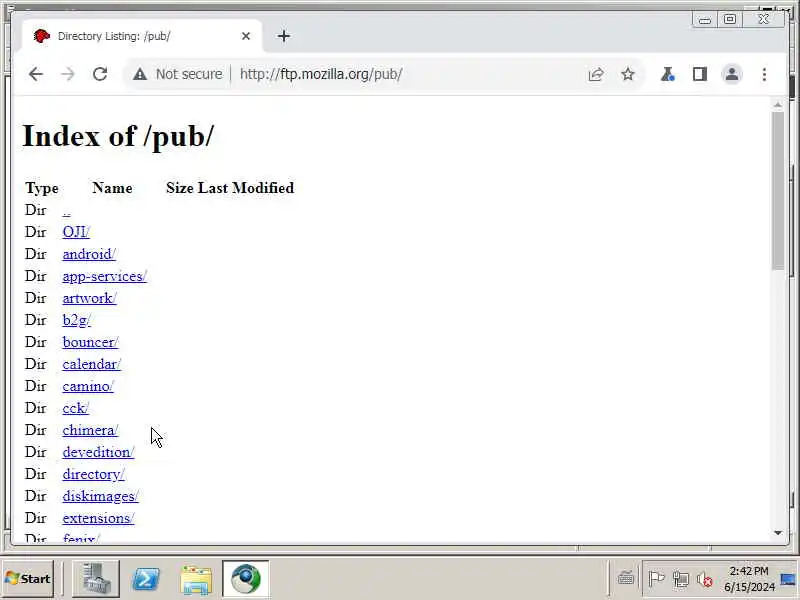View the Not secure site warning
Viewport: 800px width, 600px height.
point(178,74)
